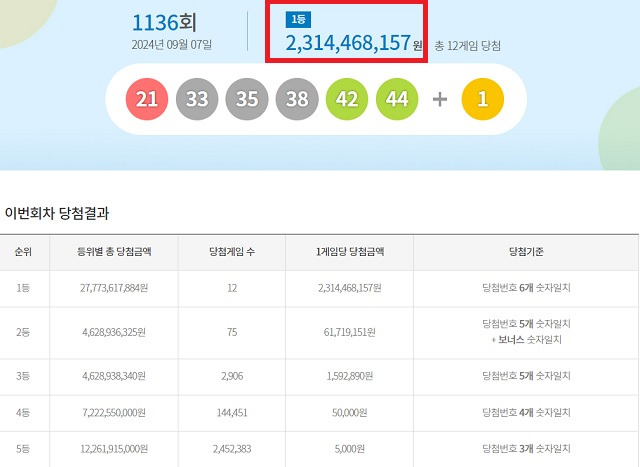Click the total amount 4,628,938,340원
Screen dimensions: 640x467
point(114,376)
